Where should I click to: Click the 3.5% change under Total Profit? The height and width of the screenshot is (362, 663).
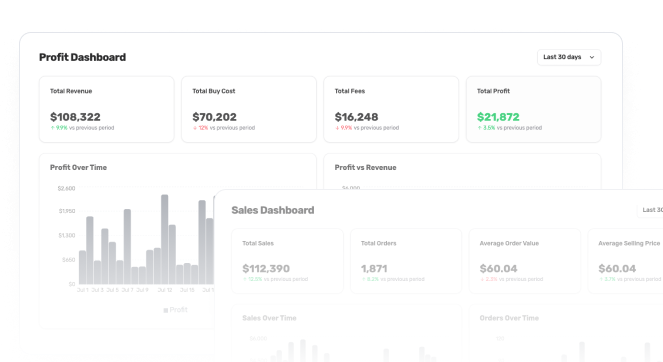point(486,128)
